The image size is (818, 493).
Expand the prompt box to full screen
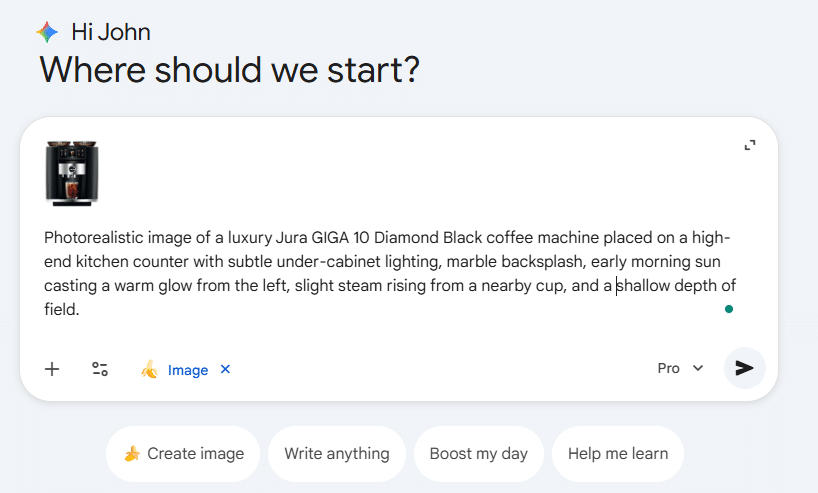click(x=750, y=145)
